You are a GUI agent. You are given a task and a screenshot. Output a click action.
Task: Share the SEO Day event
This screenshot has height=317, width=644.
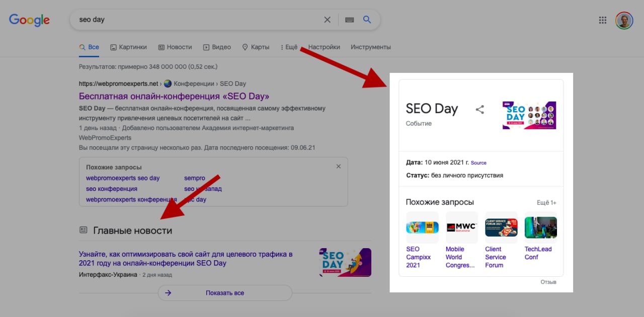480,109
